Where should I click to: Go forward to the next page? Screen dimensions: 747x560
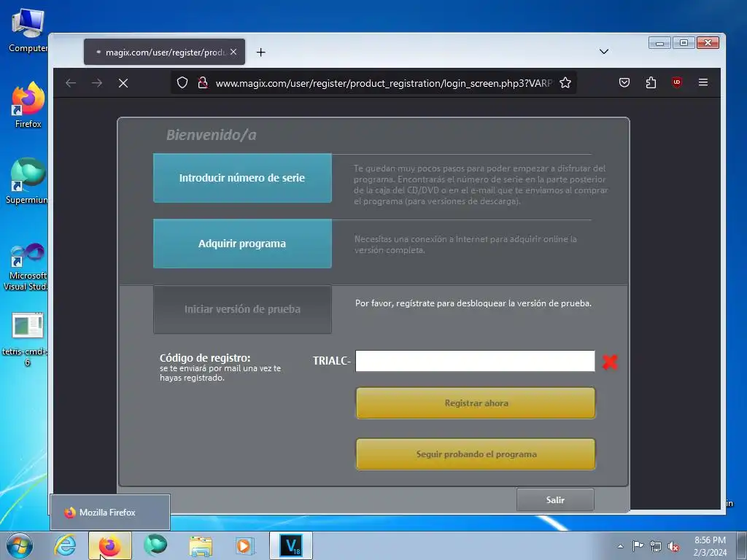click(97, 83)
